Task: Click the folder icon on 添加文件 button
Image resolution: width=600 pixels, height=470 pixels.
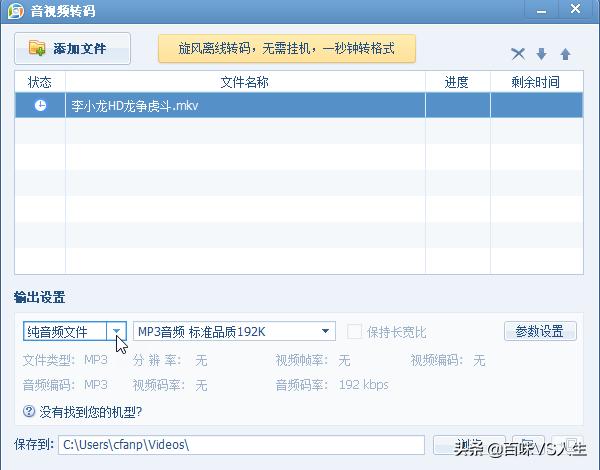Action: pos(37,48)
